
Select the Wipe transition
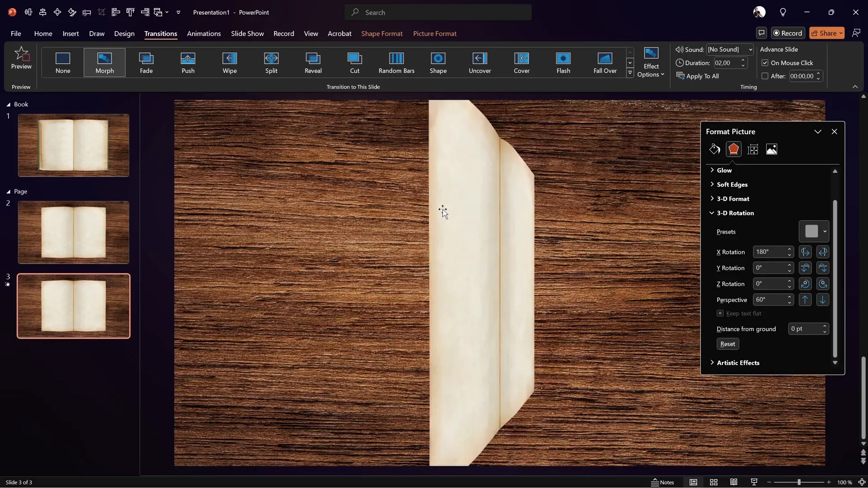[230, 62]
